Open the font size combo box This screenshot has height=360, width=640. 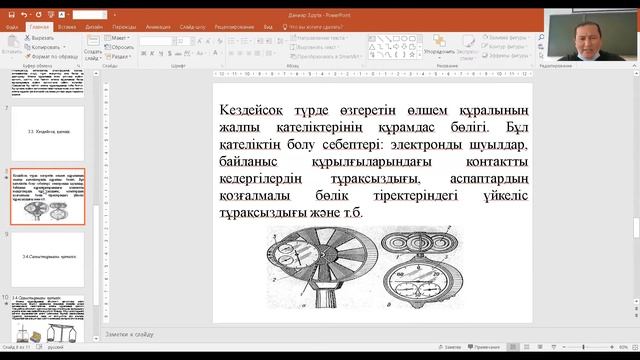tap(186, 41)
